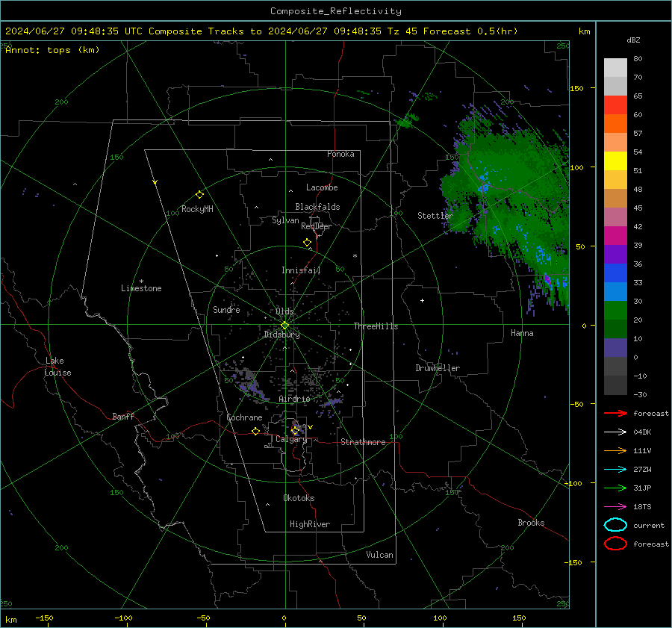Click the red 65-60 dBZ color swatch

pyautogui.click(x=615, y=105)
